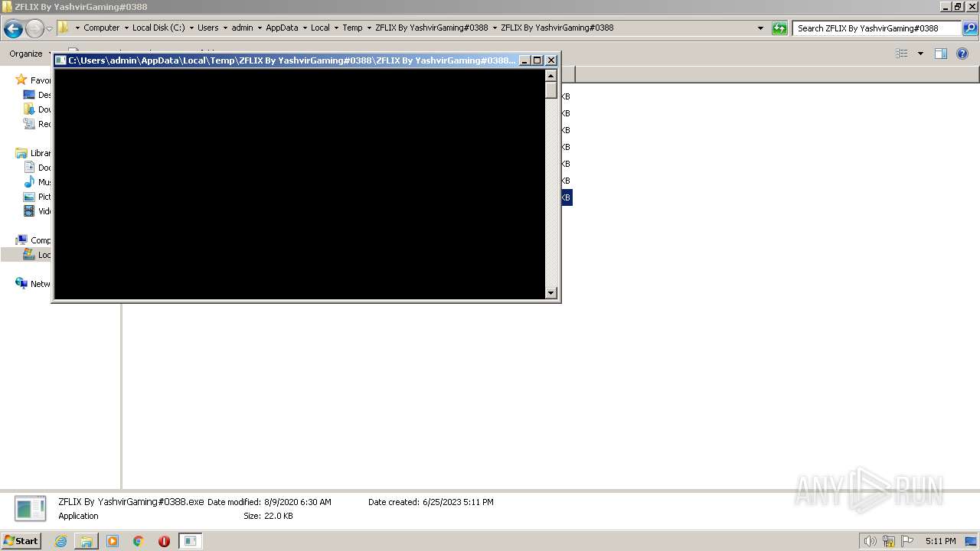The width and height of the screenshot is (980, 551).
Task: Open the Start menu
Action: pyautogui.click(x=21, y=541)
